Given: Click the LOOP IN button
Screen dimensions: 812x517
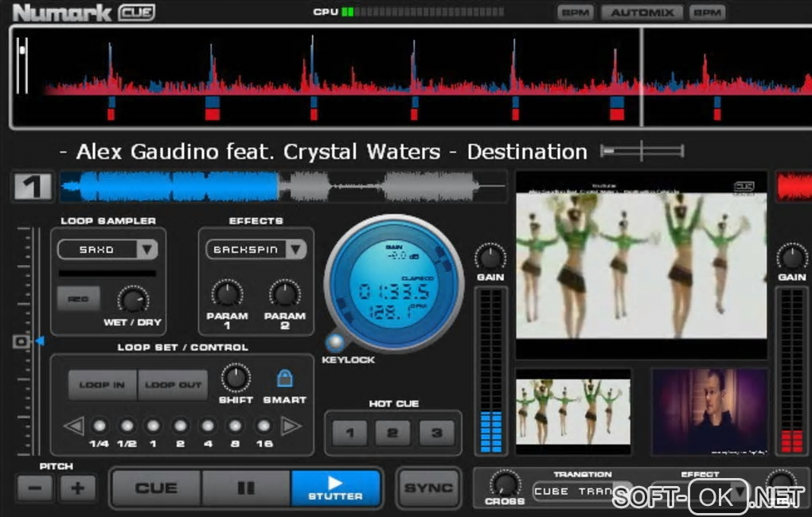Looking at the screenshot, I should click(103, 384).
